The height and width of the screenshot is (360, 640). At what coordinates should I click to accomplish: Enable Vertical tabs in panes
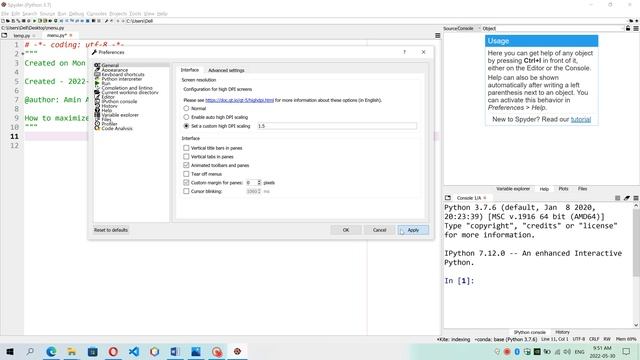pyautogui.click(x=186, y=157)
